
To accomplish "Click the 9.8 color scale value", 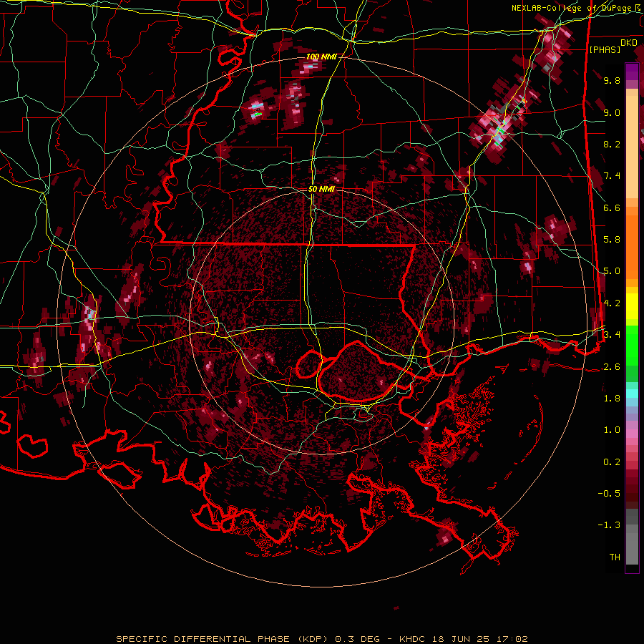I will [x=612, y=80].
